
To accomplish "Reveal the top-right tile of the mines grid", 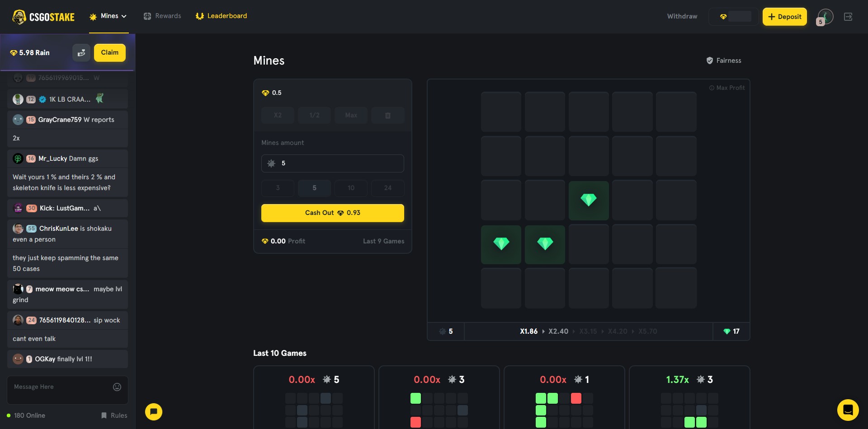I will (676, 112).
